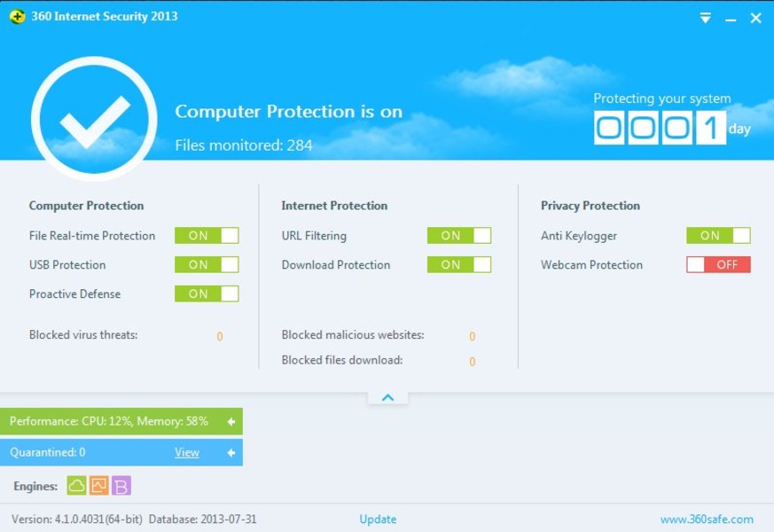The height and width of the screenshot is (532, 774).
Task: Click Blocked malicious websites count
Action: [473, 337]
